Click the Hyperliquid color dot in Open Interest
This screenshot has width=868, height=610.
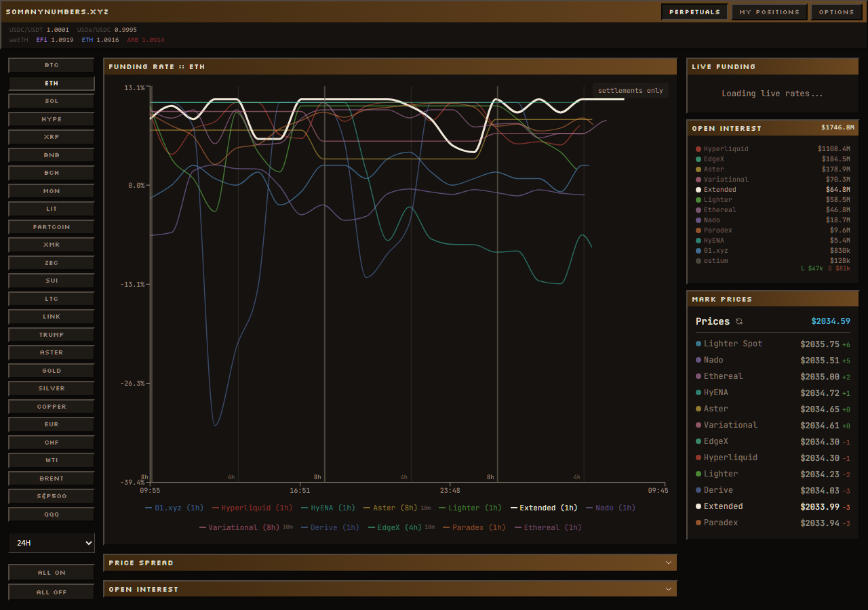[698, 149]
